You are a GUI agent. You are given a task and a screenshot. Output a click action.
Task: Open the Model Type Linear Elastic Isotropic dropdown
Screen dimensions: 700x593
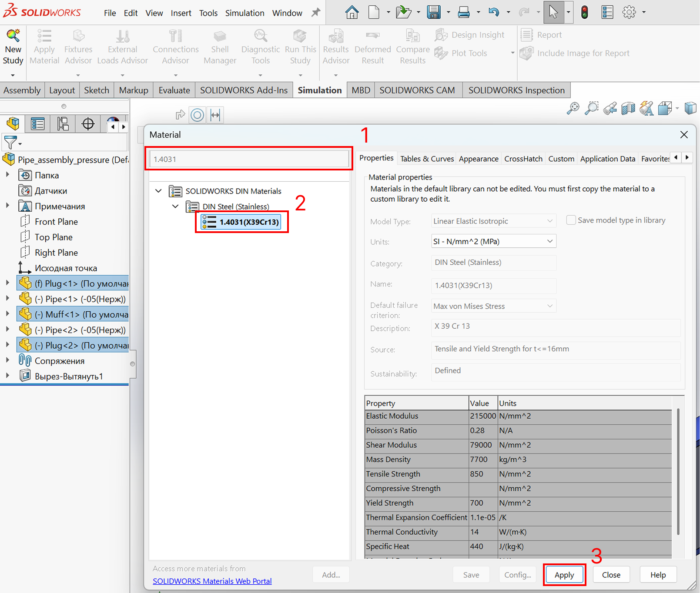point(493,221)
